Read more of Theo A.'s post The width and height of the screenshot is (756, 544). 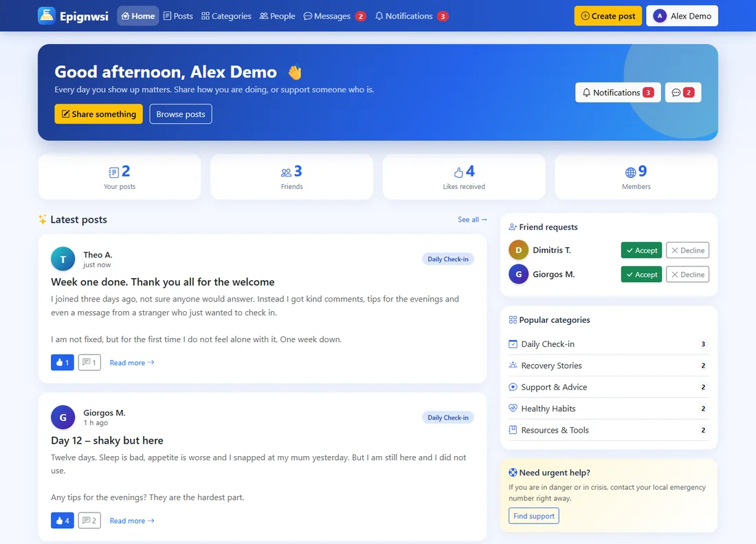(132, 363)
